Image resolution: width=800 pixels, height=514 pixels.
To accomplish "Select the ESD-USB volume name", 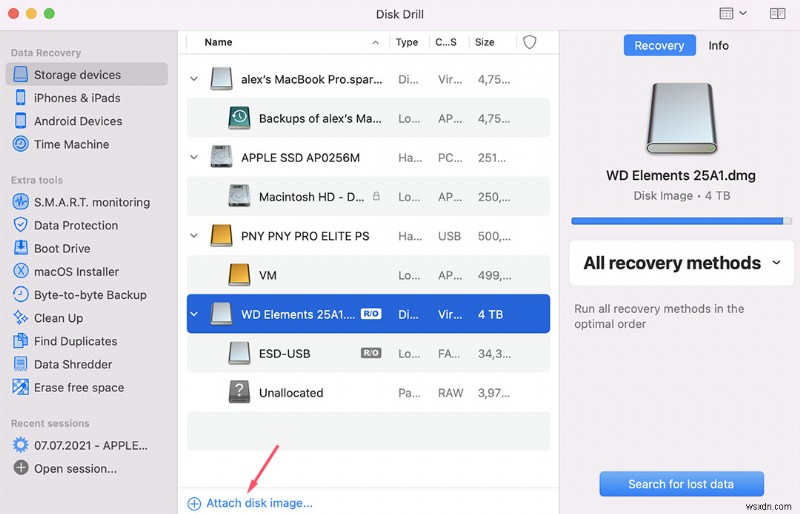I will tap(285, 353).
